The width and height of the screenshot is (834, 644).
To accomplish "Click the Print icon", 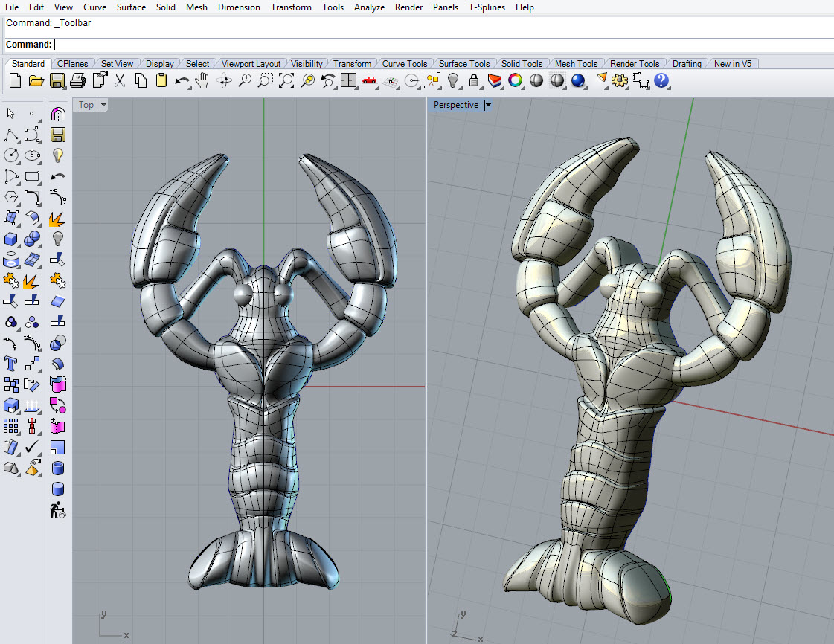I will [77, 81].
